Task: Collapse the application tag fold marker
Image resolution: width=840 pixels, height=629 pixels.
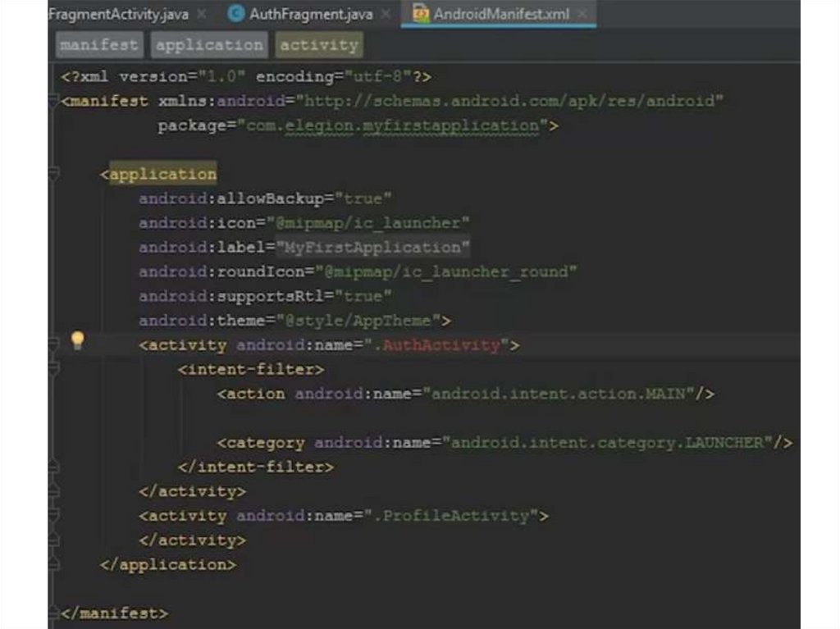Action: [x=54, y=174]
